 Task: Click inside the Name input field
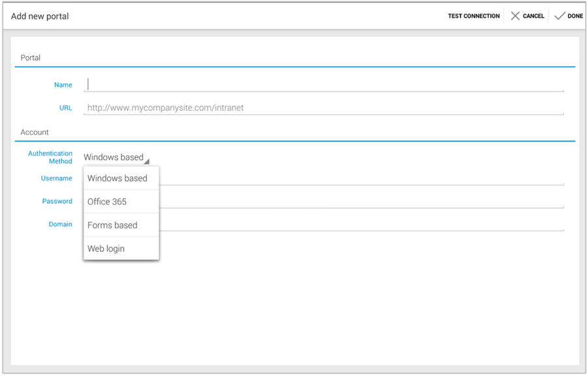tap(261, 84)
